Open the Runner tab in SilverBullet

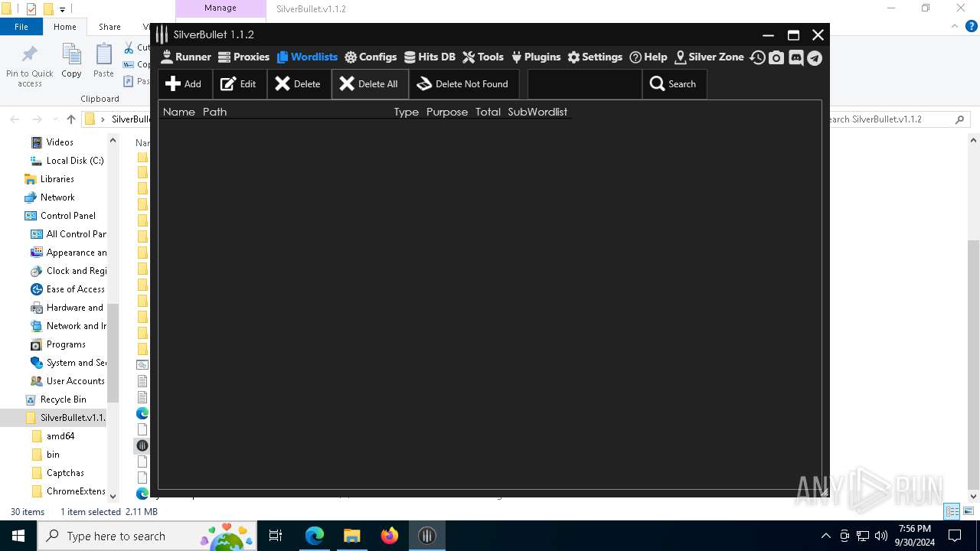pos(186,57)
